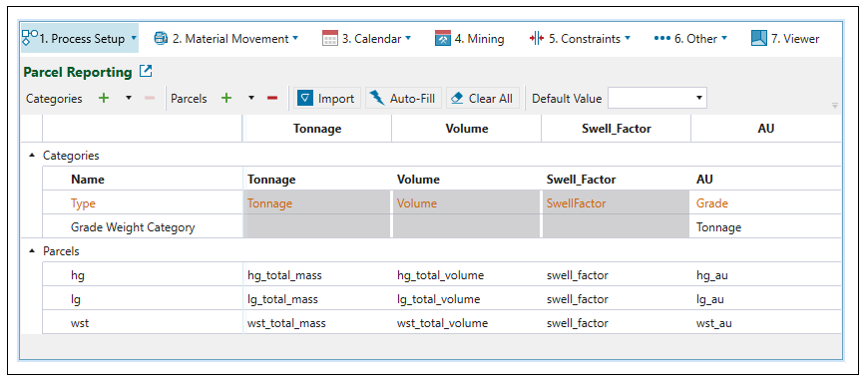The width and height of the screenshot is (868, 382).
Task: Collapse the Categories section
Action: [32, 156]
